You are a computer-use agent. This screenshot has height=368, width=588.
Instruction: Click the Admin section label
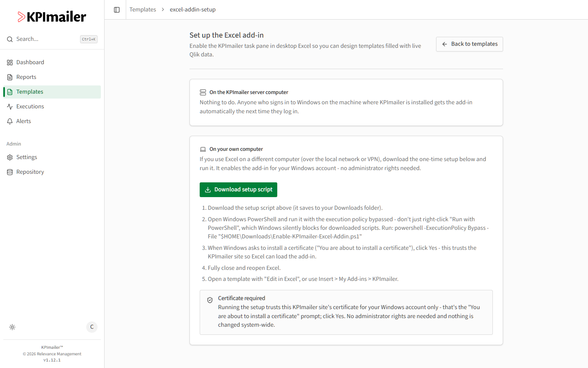14,144
